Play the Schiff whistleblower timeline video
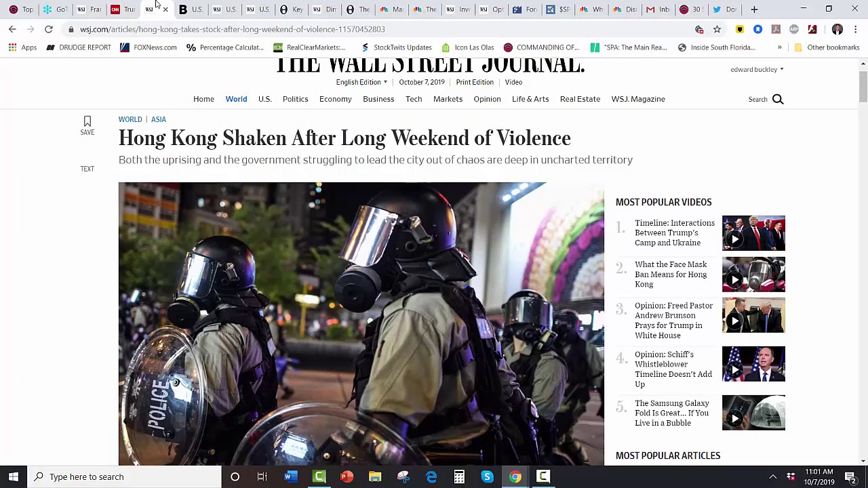 753,364
